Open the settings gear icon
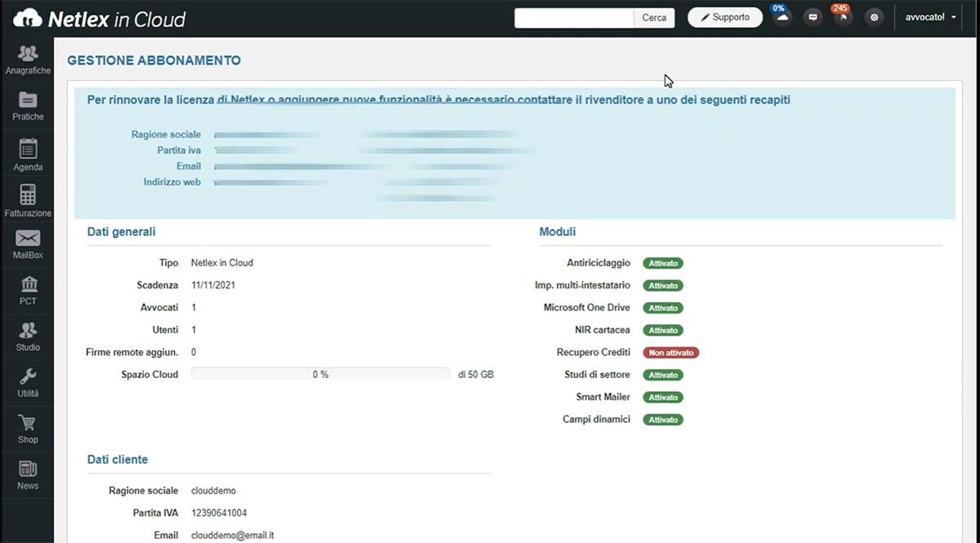Image resolution: width=980 pixels, height=543 pixels. [x=874, y=17]
